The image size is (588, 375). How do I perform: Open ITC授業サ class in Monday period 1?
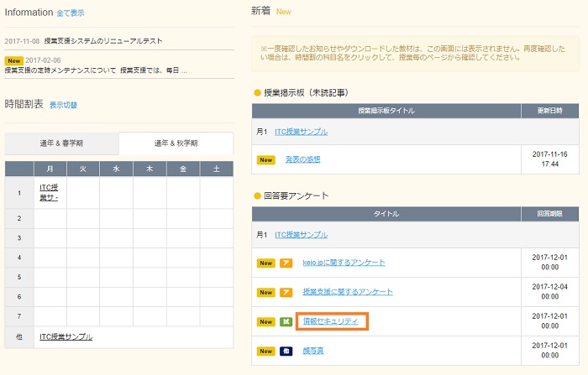pos(49,192)
